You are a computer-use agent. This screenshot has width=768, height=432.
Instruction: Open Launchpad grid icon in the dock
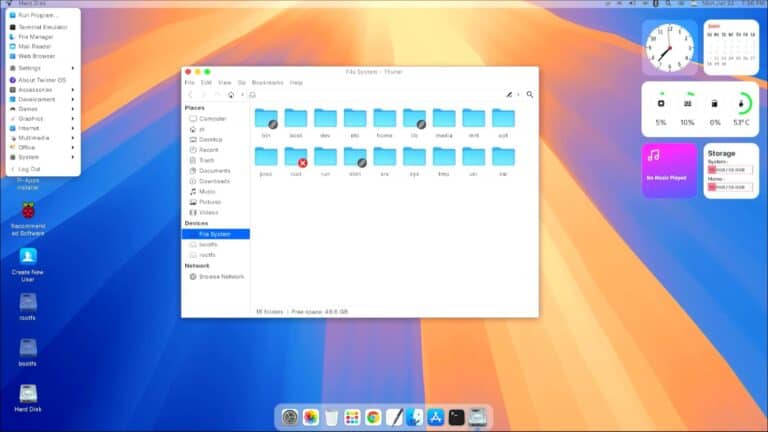tap(352, 417)
